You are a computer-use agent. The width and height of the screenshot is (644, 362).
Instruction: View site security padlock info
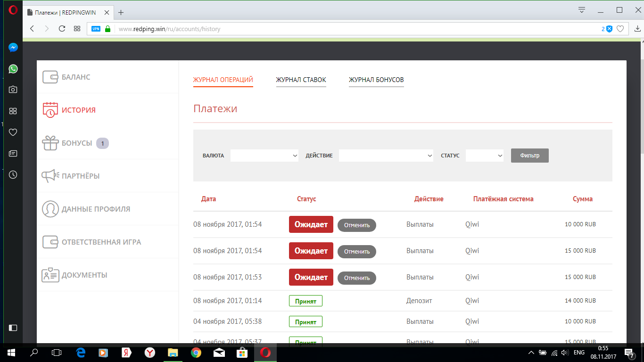click(x=107, y=29)
